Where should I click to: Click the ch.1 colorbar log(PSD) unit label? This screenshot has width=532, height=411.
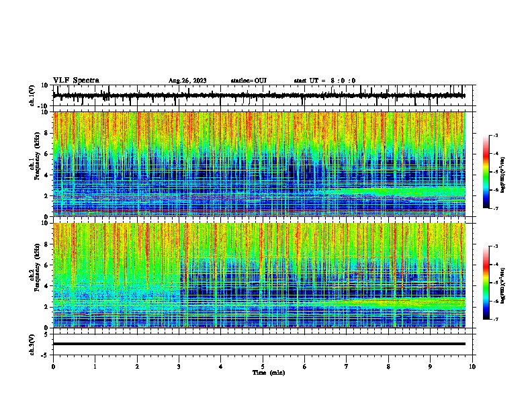503,175
